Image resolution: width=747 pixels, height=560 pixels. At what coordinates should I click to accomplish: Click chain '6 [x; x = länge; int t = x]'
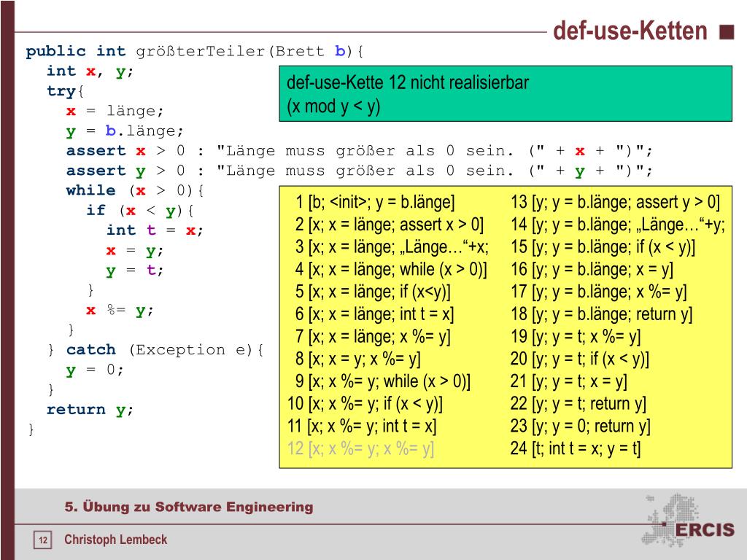click(374, 314)
